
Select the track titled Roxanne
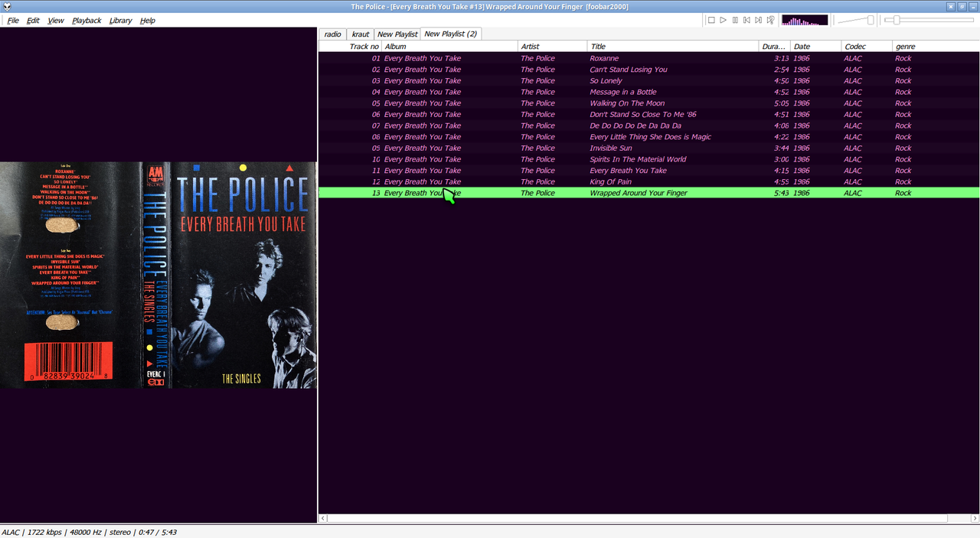coord(604,58)
